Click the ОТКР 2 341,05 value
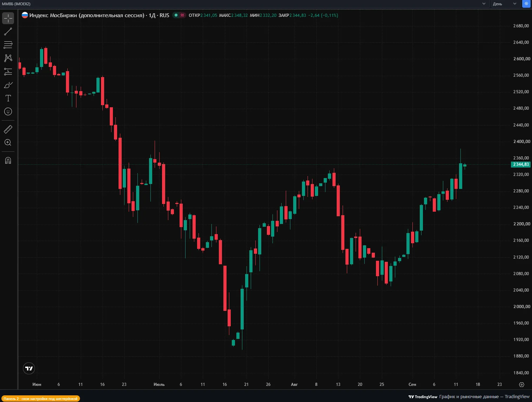The height and width of the screenshot is (402, 532). pos(203,15)
